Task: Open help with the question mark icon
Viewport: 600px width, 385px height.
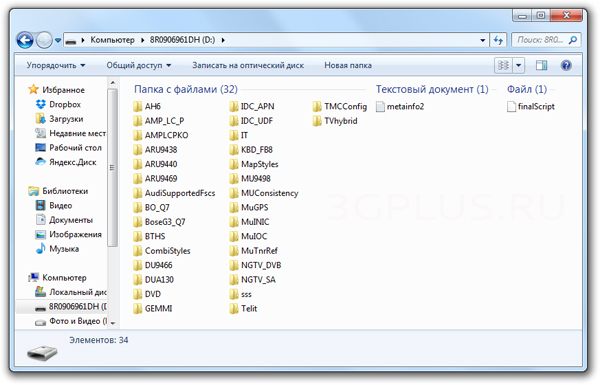Action: pyautogui.click(x=566, y=65)
